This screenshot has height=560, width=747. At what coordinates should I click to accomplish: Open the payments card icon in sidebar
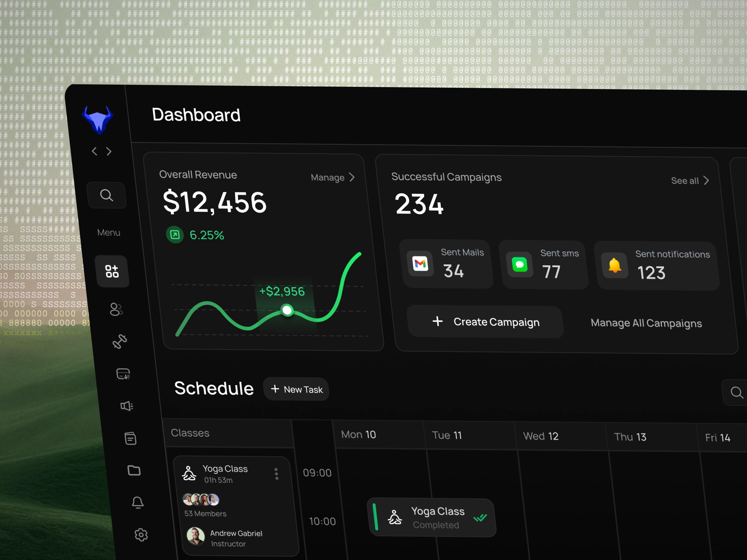pos(123,374)
